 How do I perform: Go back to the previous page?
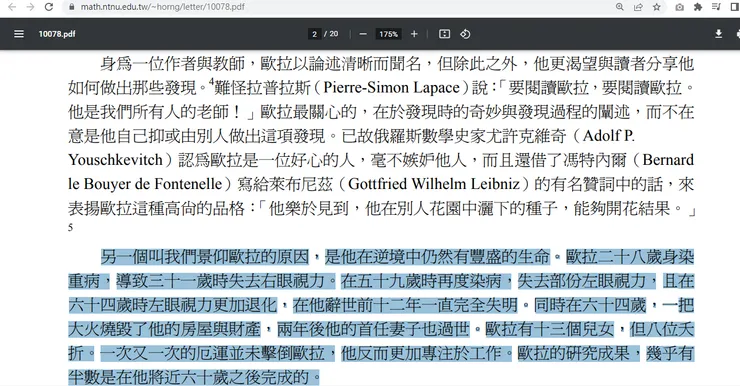point(12,7)
